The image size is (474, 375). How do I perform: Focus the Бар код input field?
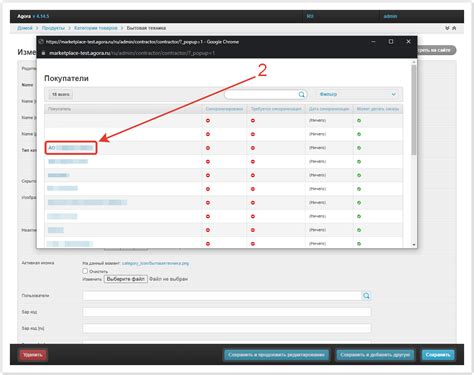(227, 312)
